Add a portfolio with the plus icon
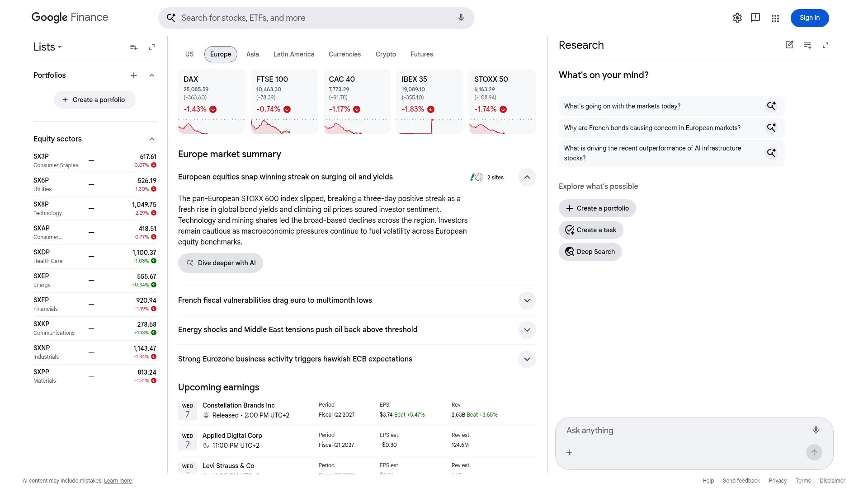 tap(134, 75)
